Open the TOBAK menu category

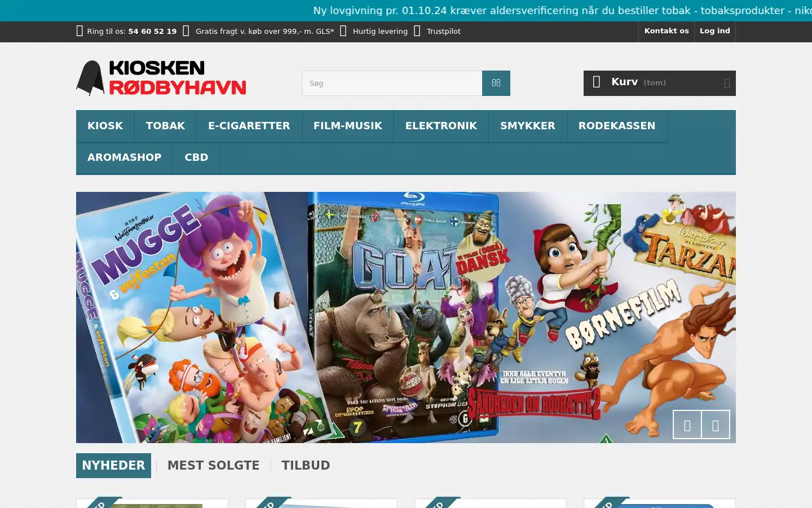[166, 126]
